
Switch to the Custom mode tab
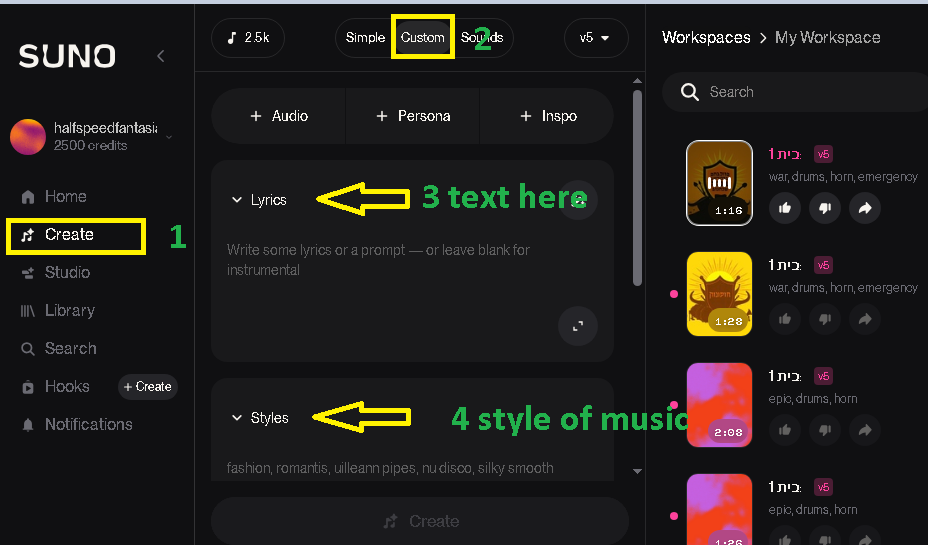click(423, 38)
